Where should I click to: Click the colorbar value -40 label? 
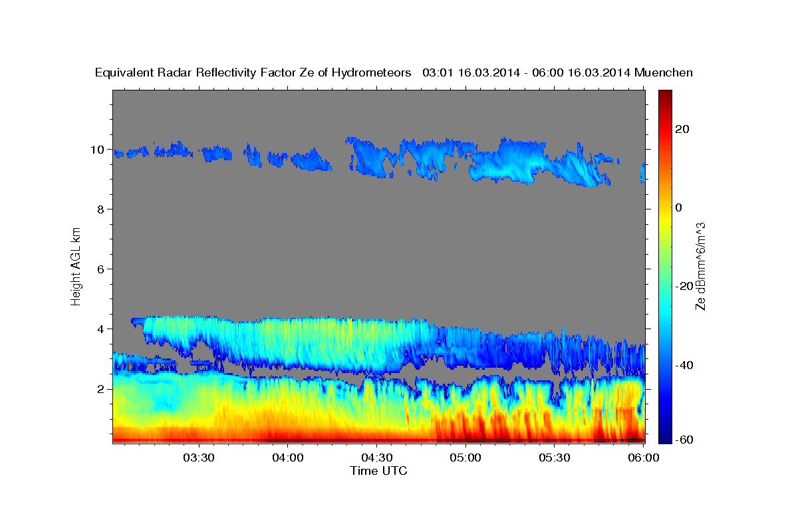pos(685,364)
